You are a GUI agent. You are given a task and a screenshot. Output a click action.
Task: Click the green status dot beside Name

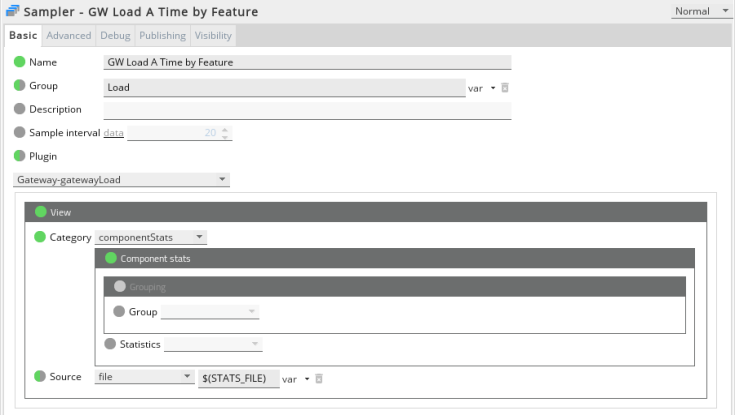20,62
